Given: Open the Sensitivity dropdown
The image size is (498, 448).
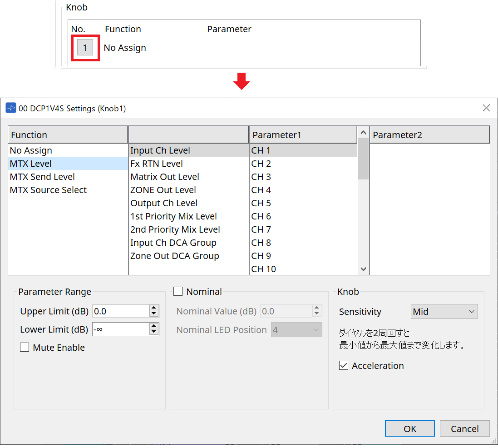Looking at the screenshot, I should 444,312.
